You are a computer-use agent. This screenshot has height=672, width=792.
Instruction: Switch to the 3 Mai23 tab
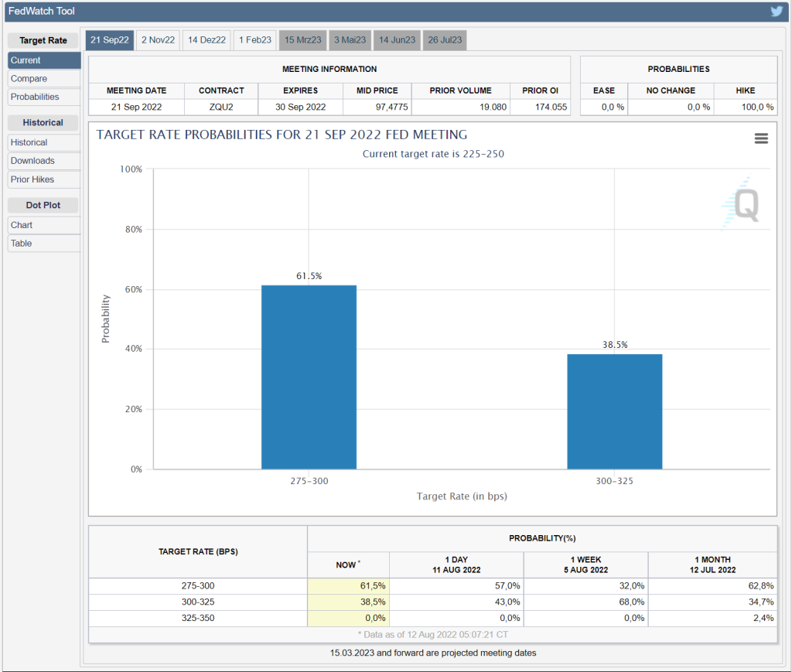tap(350, 40)
